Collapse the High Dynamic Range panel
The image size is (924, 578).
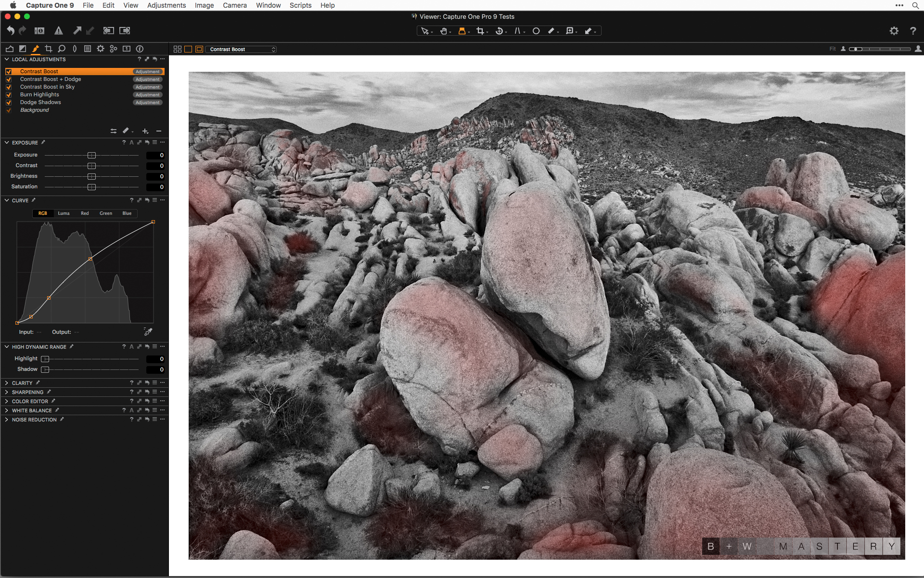click(x=7, y=347)
